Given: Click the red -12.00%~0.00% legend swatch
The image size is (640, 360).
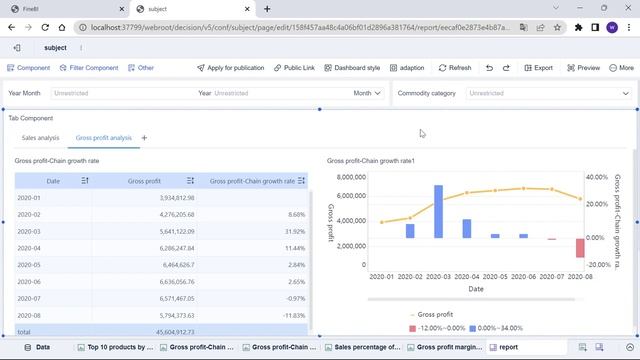Looking at the screenshot, I should [x=412, y=328].
